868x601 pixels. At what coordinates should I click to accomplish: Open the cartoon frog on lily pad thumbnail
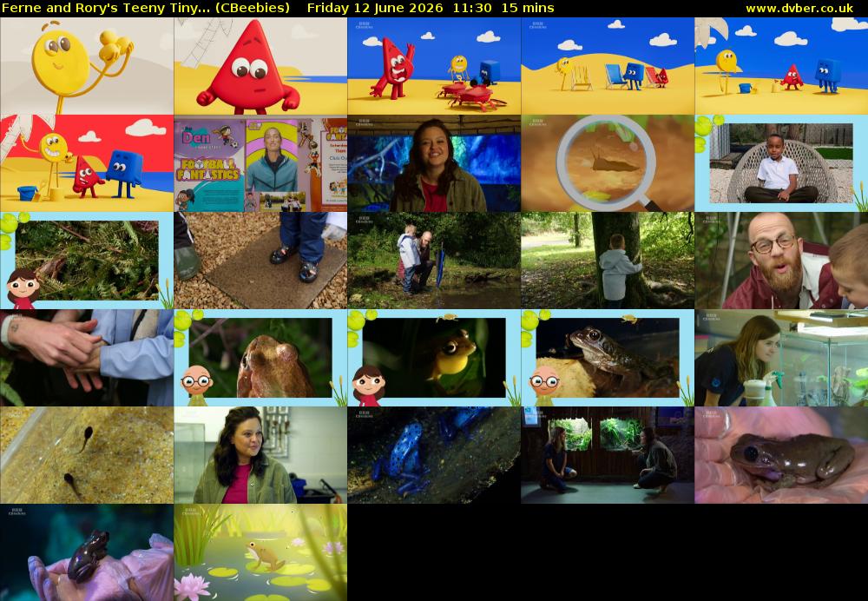tap(260, 552)
